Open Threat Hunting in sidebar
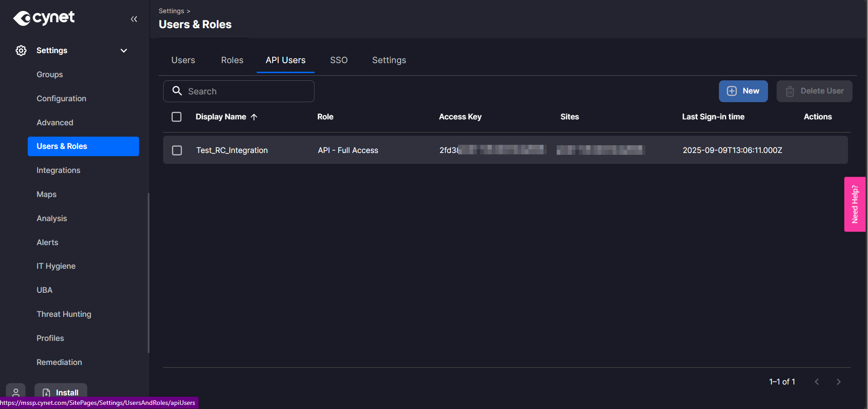The width and height of the screenshot is (868, 409). tap(64, 314)
